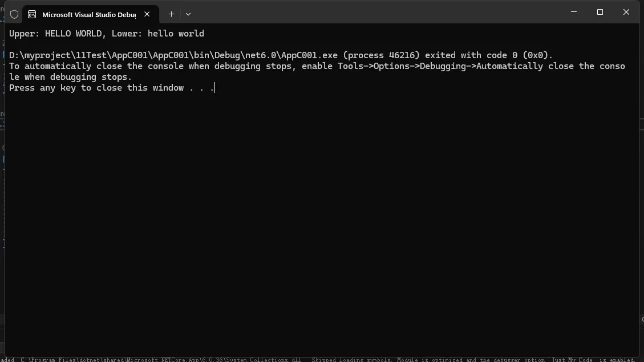644x362 pixels.
Task: Click the Visual Studio output text at the bottom
Action: click(321, 360)
